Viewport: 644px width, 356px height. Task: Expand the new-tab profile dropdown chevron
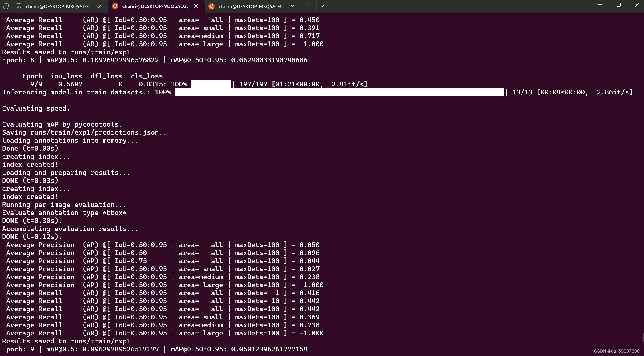click(x=322, y=6)
